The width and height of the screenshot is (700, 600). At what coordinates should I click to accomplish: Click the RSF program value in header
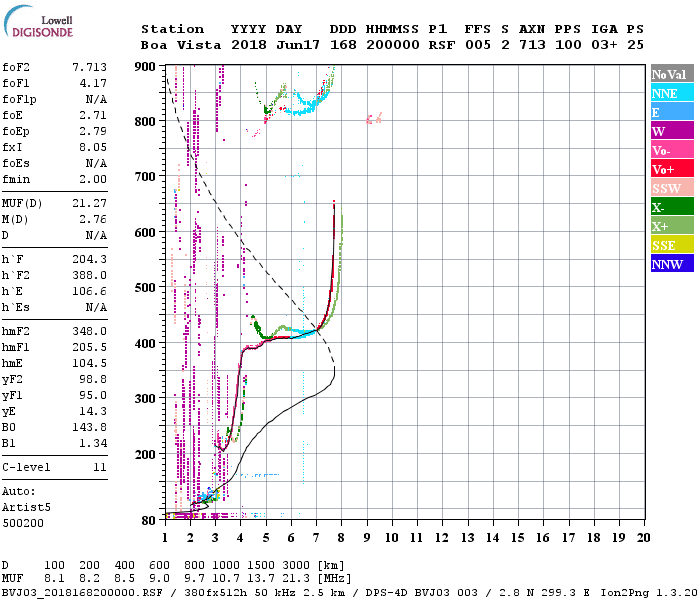442,45
